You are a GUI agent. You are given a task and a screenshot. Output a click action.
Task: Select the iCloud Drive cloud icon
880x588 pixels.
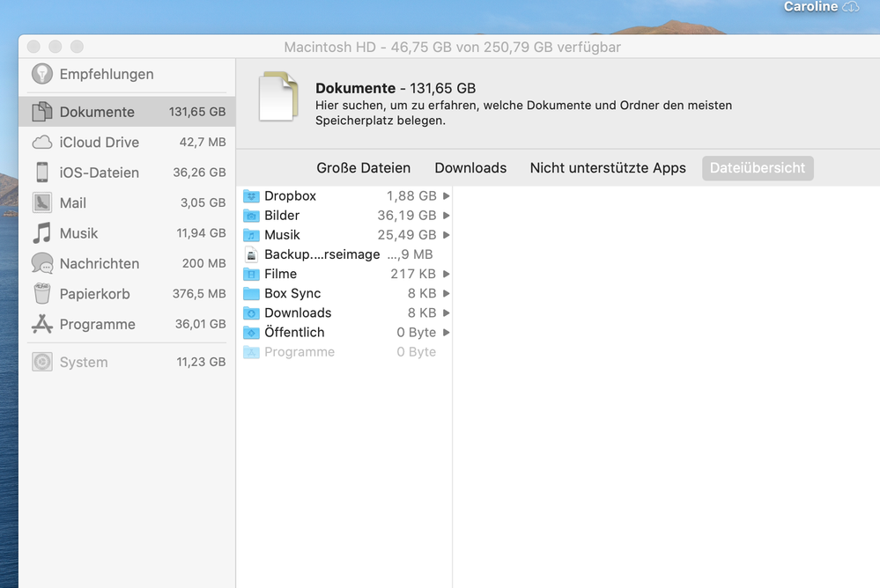(41, 143)
